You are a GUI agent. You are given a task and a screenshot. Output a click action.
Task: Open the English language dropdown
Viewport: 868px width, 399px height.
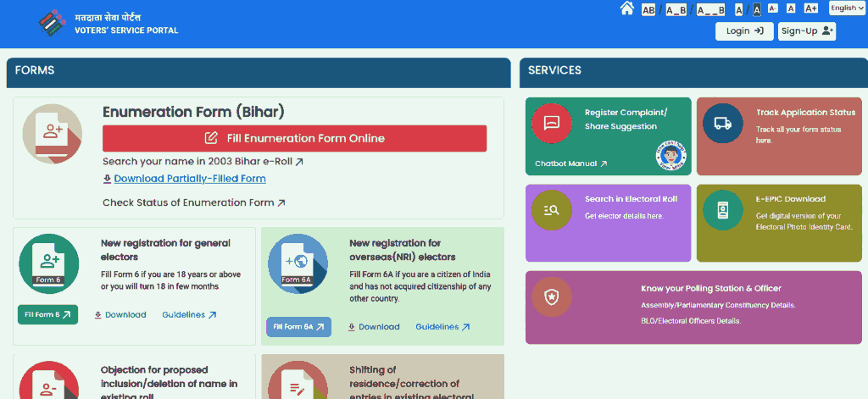[847, 8]
